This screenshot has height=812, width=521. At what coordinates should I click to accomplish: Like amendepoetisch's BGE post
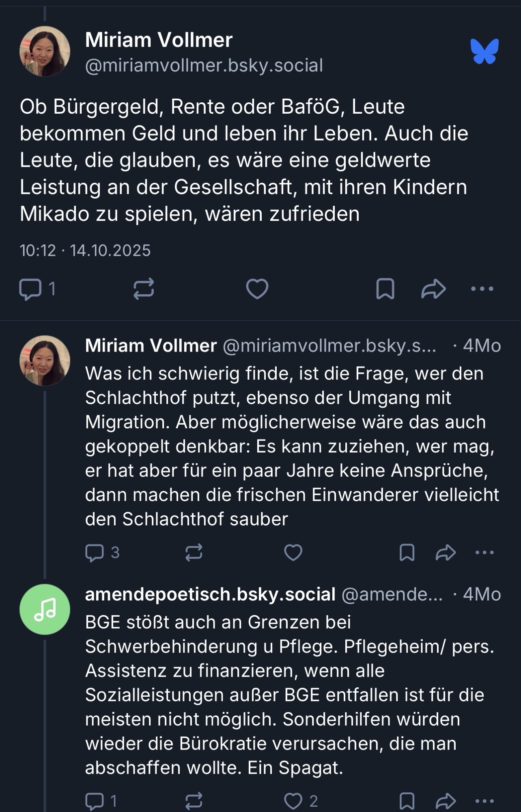pos(293,801)
